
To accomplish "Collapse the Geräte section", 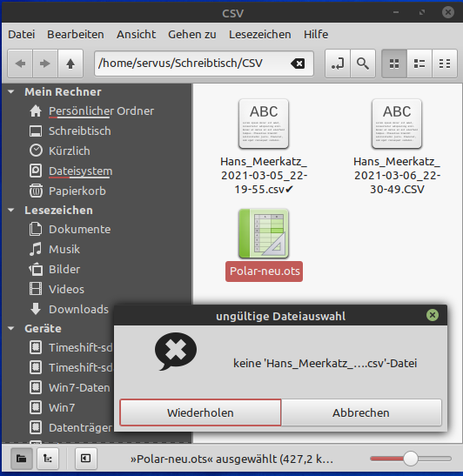I will point(11,328).
